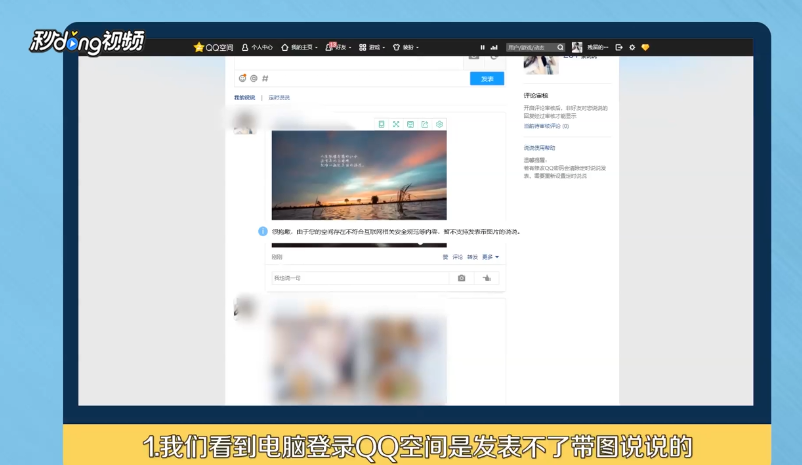Open the settings gear in top bar
Image resolution: width=802 pixels, height=465 pixels.
tap(632, 47)
